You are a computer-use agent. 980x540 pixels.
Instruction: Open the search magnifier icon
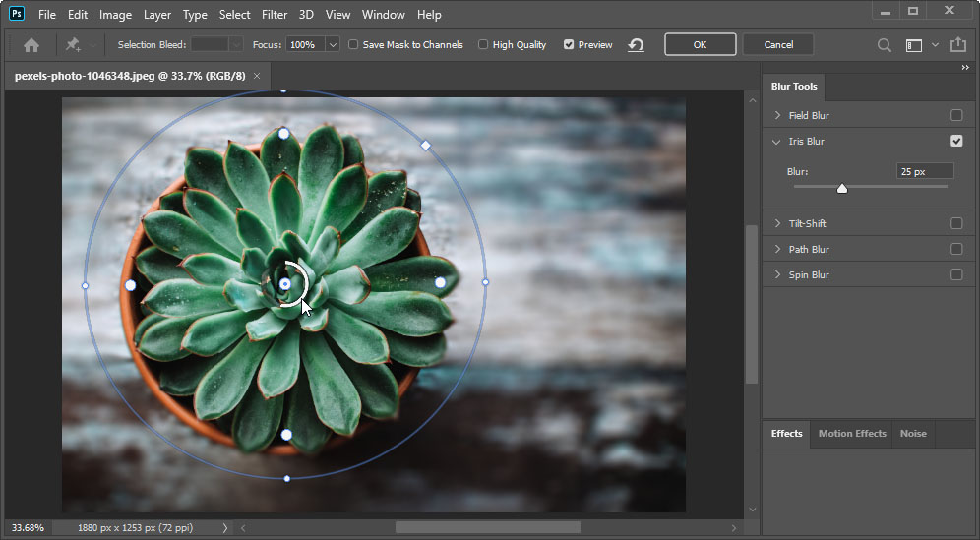click(885, 45)
